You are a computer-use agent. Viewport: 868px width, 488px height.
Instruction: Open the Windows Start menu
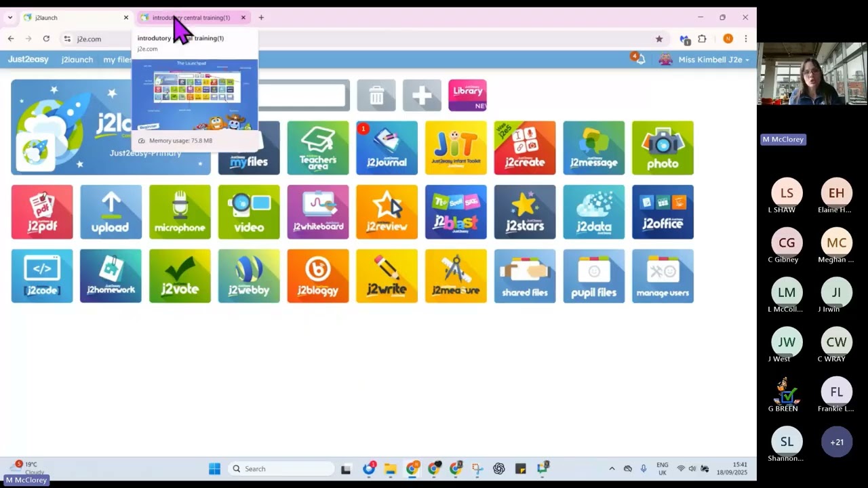(x=214, y=468)
